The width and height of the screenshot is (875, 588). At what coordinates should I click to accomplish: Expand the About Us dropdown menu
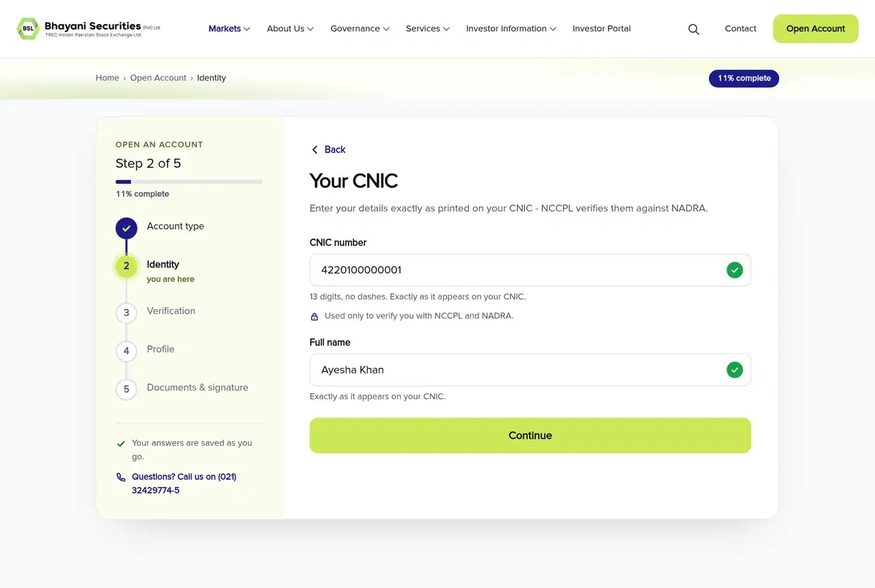(x=290, y=29)
